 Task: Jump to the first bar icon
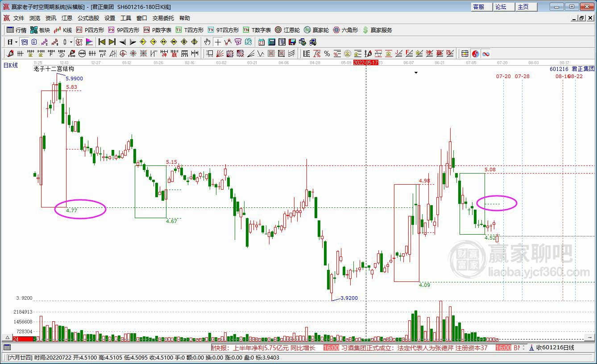coord(102,42)
